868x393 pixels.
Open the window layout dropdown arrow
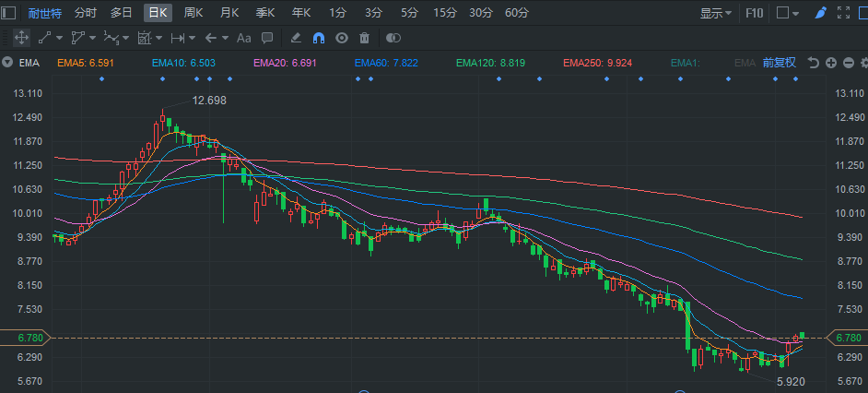coord(795,13)
